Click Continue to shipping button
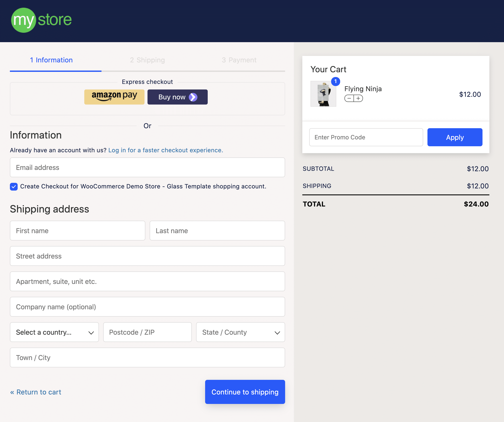This screenshot has width=504, height=422. pos(245,392)
